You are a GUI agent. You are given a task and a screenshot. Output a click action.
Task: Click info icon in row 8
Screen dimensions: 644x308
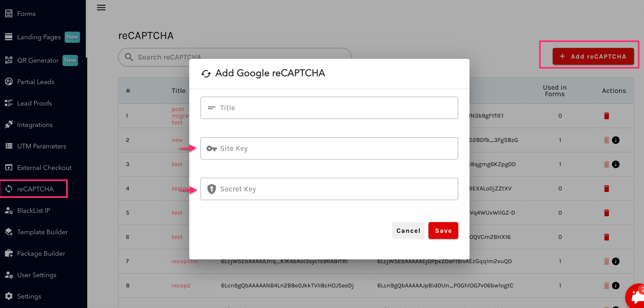(615, 286)
